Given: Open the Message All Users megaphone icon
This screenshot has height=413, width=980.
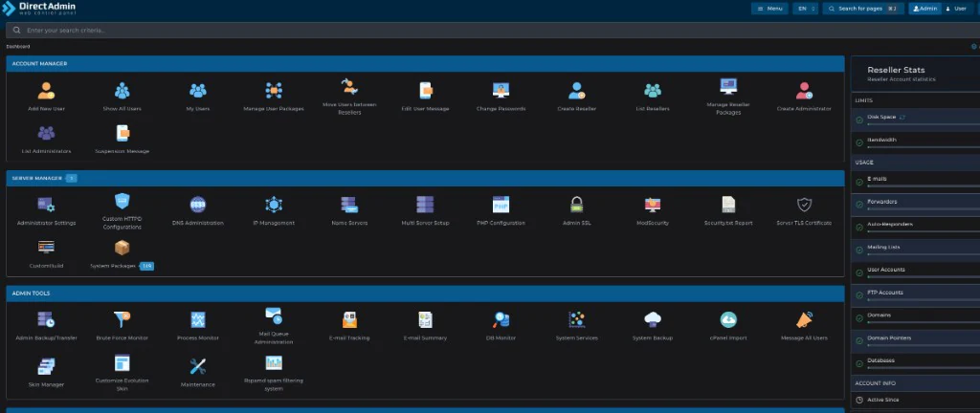Looking at the screenshot, I should click(x=804, y=320).
